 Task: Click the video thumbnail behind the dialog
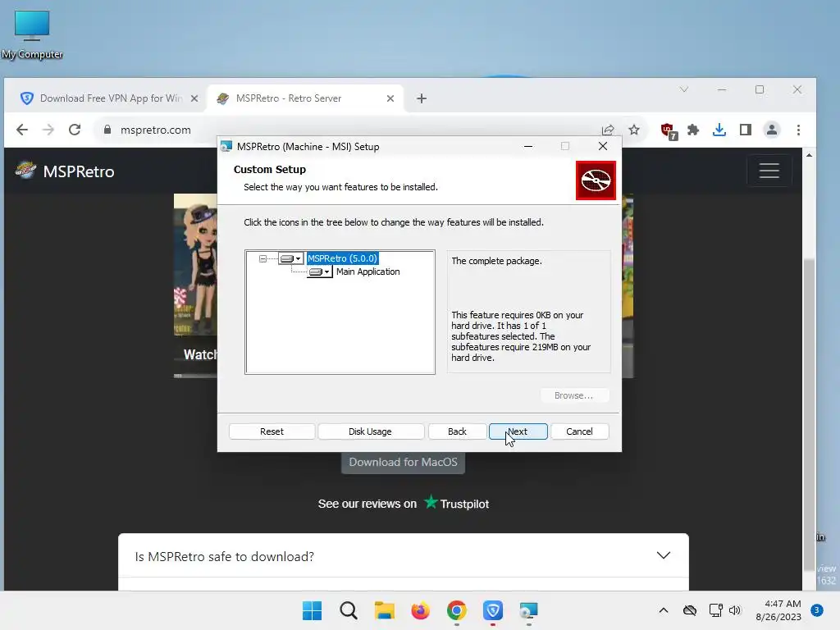(195, 285)
